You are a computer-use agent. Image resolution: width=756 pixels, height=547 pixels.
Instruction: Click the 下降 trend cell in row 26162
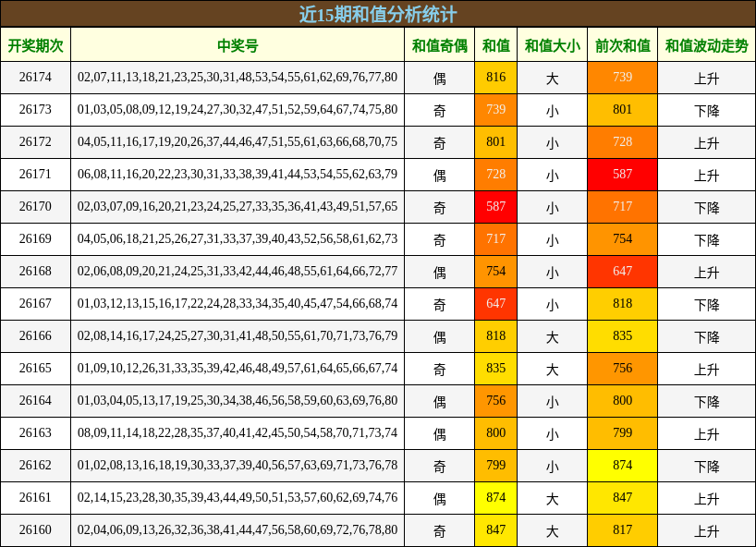(x=707, y=466)
